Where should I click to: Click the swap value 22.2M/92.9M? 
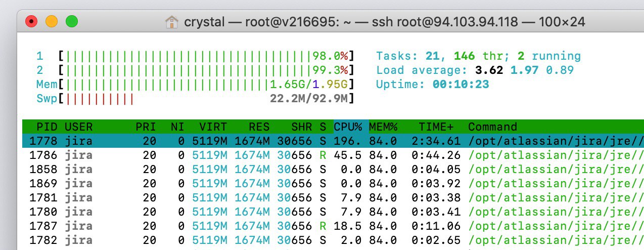(309, 98)
